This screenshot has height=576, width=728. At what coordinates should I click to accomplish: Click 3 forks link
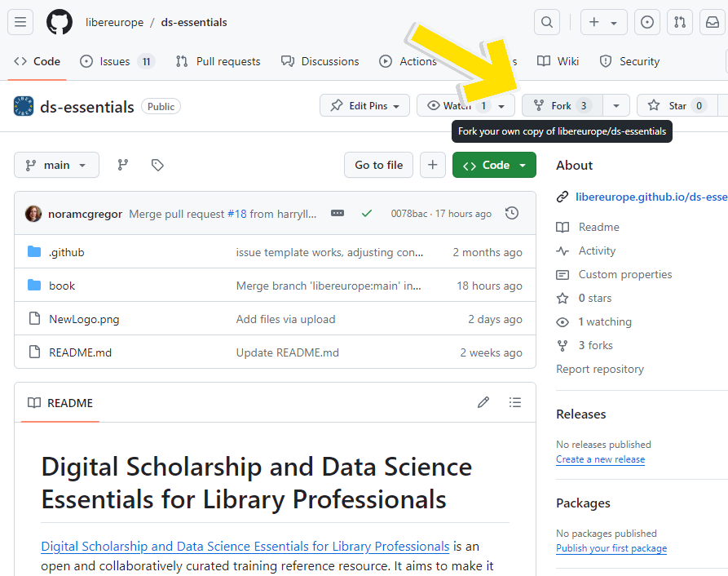[x=595, y=346]
